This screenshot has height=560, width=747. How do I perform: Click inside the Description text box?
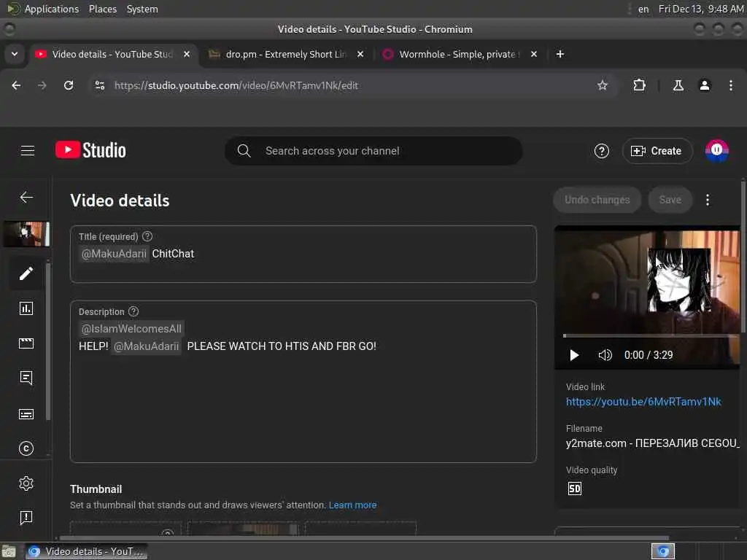303,382
